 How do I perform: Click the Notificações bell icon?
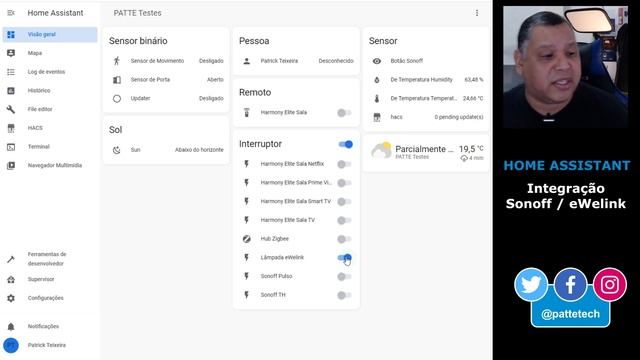11,327
